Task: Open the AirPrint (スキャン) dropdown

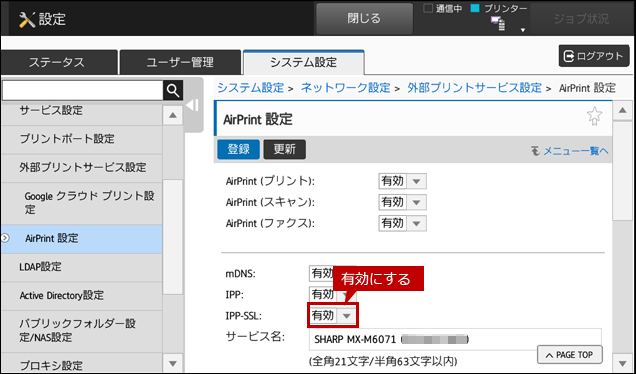Action: tap(402, 202)
